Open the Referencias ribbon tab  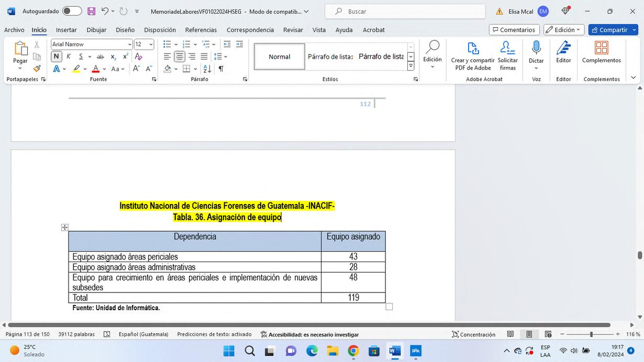pos(201,30)
